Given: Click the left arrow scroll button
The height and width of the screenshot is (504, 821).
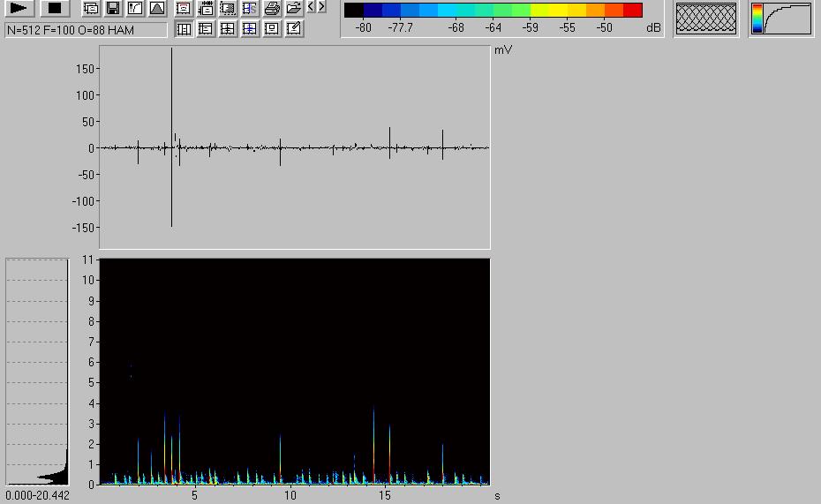Looking at the screenshot, I should (x=312, y=7).
